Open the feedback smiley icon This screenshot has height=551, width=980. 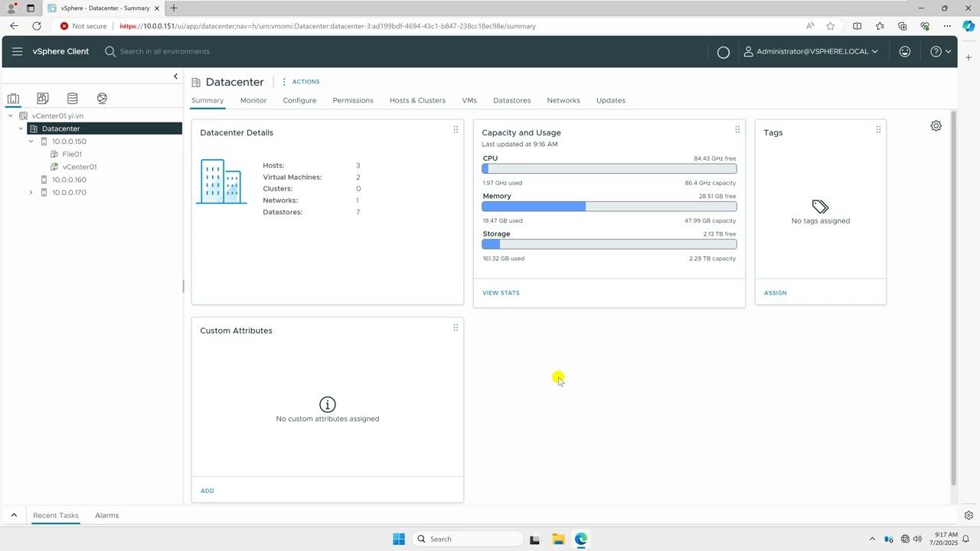(x=905, y=51)
